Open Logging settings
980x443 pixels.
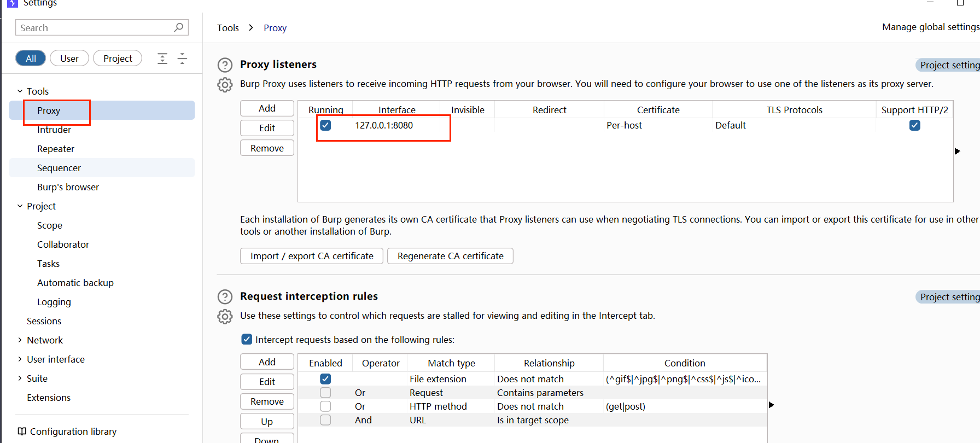(54, 302)
